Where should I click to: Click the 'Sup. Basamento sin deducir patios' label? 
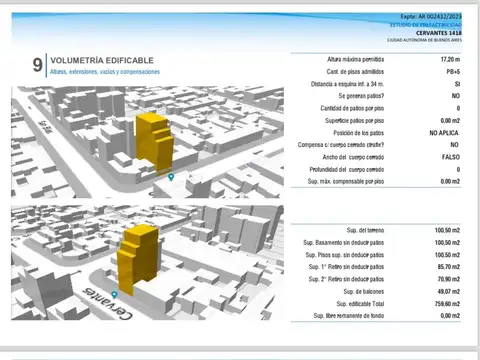point(343,243)
